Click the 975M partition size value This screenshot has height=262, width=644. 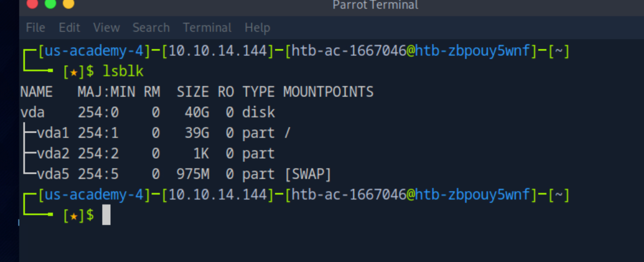click(193, 174)
